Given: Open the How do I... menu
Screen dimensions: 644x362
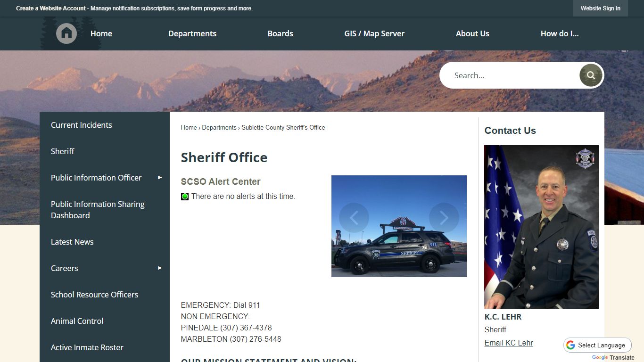Looking at the screenshot, I should [560, 33].
